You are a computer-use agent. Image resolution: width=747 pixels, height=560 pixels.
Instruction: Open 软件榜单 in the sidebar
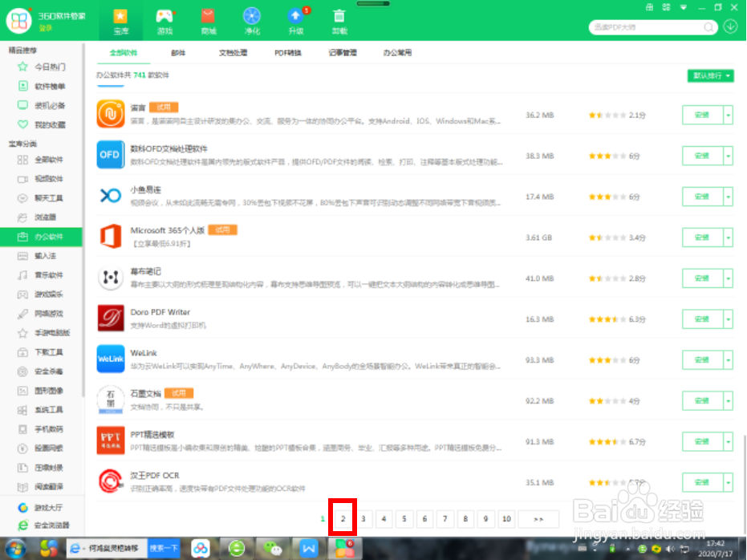41,86
